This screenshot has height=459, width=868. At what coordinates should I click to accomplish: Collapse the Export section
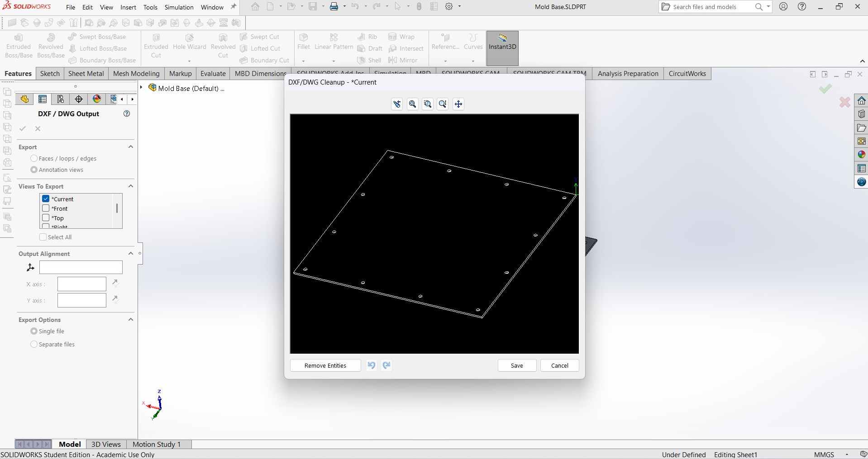pyautogui.click(x=131, y=147)
